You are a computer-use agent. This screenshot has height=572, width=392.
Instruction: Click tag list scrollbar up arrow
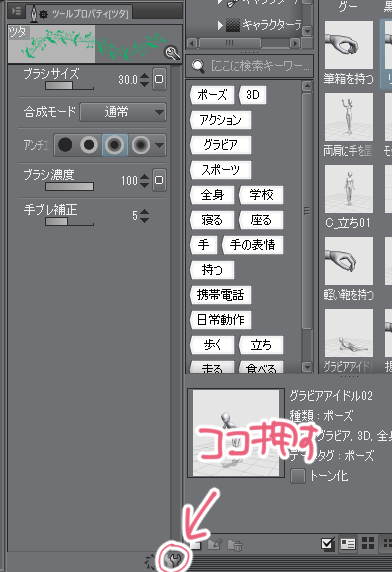pyautogui.click(x=307, y=86)
